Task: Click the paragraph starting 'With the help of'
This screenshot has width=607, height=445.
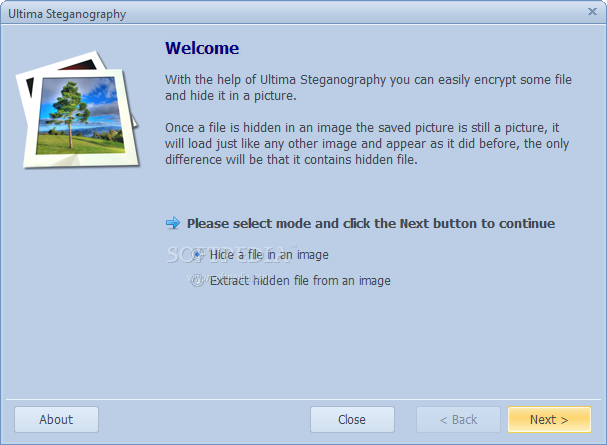Action: [x=368, y=87]
